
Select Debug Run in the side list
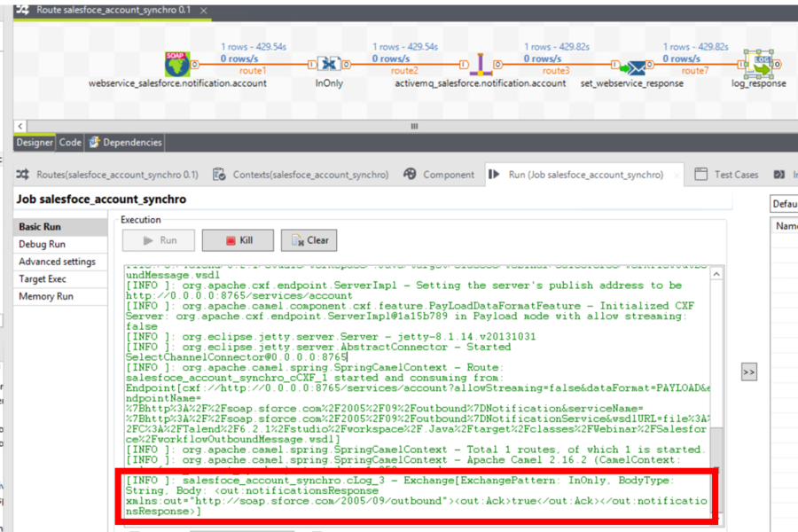tap(60, 245)
